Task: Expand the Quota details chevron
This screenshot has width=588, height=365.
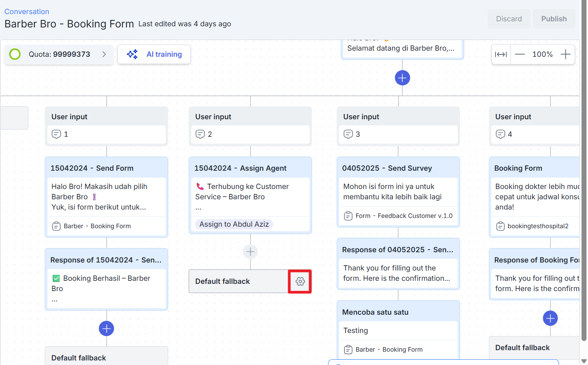Action: coord(104,54)
